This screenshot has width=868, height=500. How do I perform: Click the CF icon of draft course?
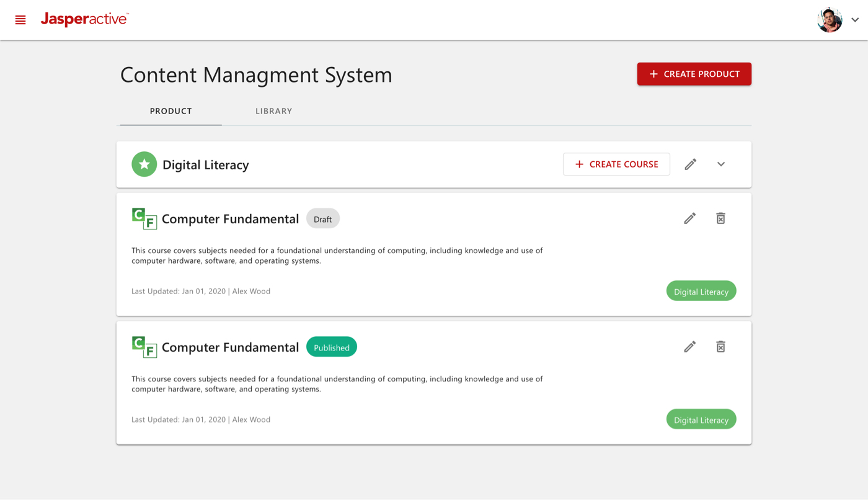pos(144,219)
